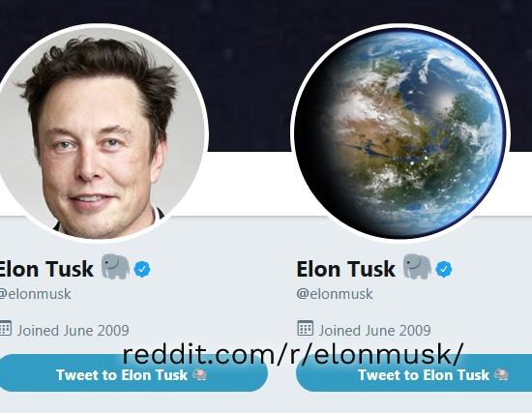Click 'Joined June 2009' under the globe profile

click(374, 330)
